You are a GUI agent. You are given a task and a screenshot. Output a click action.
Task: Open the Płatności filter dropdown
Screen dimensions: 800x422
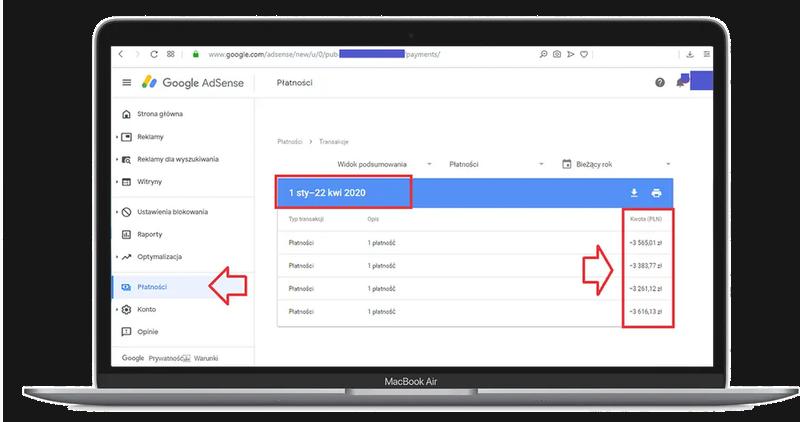[x=496, y=164]
